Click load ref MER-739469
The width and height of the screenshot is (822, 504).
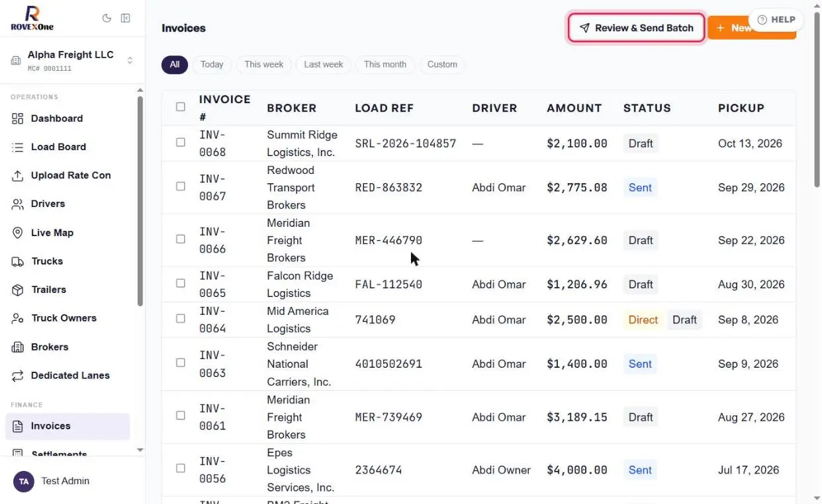tap(388, 417)
